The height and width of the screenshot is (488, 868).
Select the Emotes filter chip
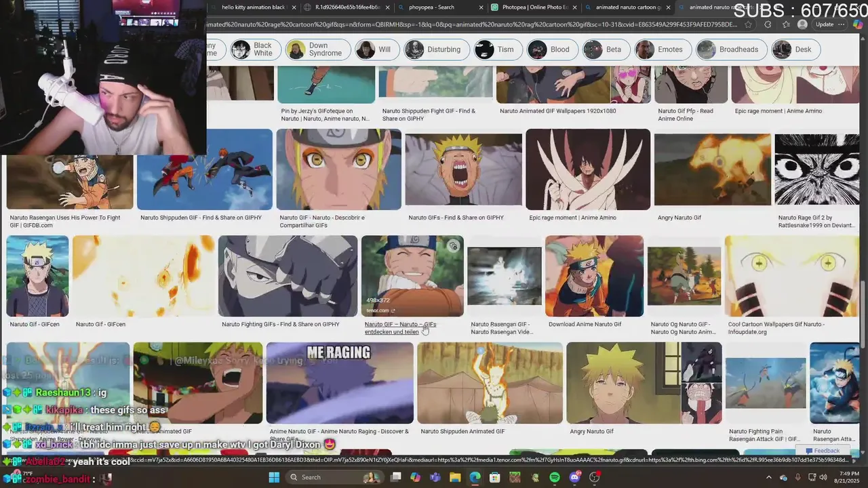(x=662, y=49)
